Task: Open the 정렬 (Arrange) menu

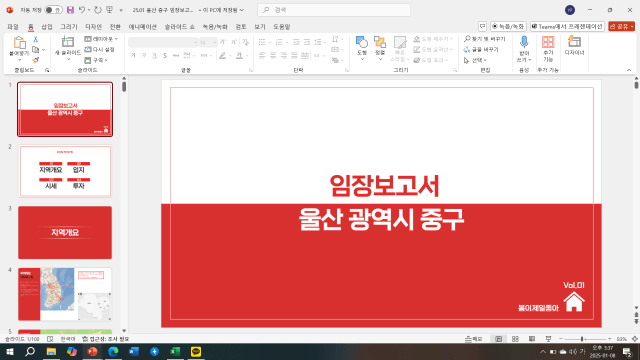Action: click(380, 48)
